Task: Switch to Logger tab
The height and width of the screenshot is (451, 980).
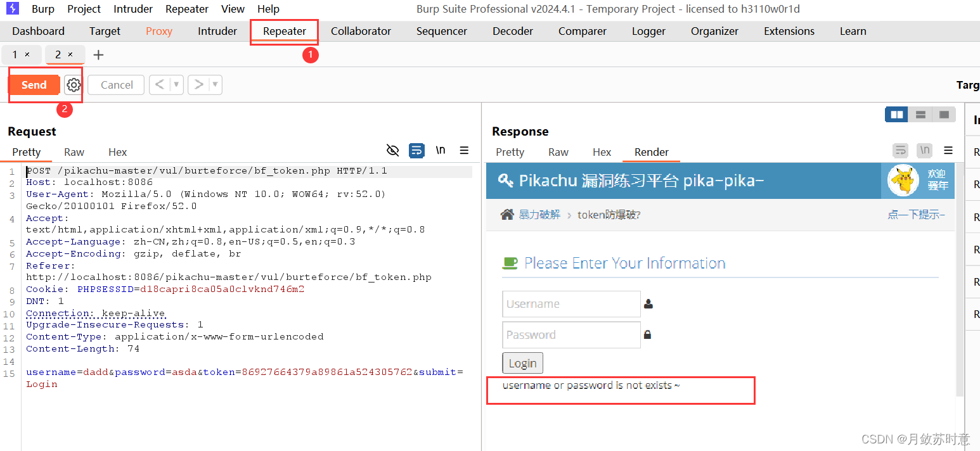Action: (648, 31)
